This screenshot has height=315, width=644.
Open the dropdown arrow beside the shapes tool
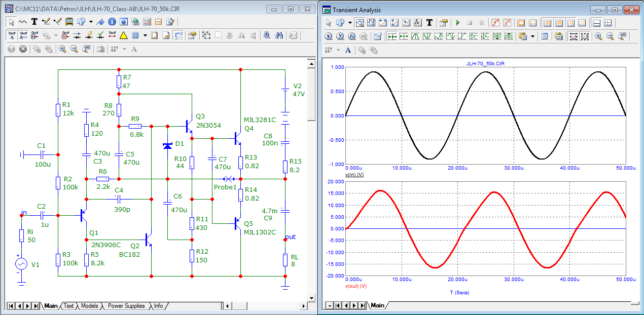point(91,22)
